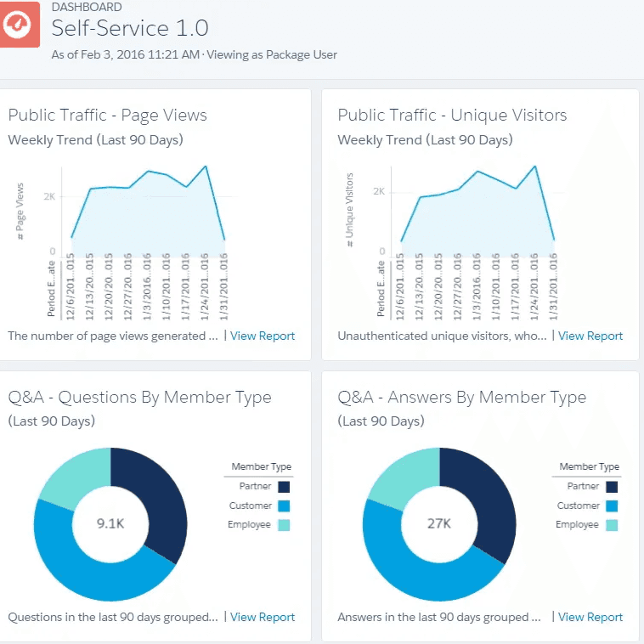Click the Member Type legend header in the Questions card
The height and width of the screenshot is (644, 644).
click(x=261, y=466)
